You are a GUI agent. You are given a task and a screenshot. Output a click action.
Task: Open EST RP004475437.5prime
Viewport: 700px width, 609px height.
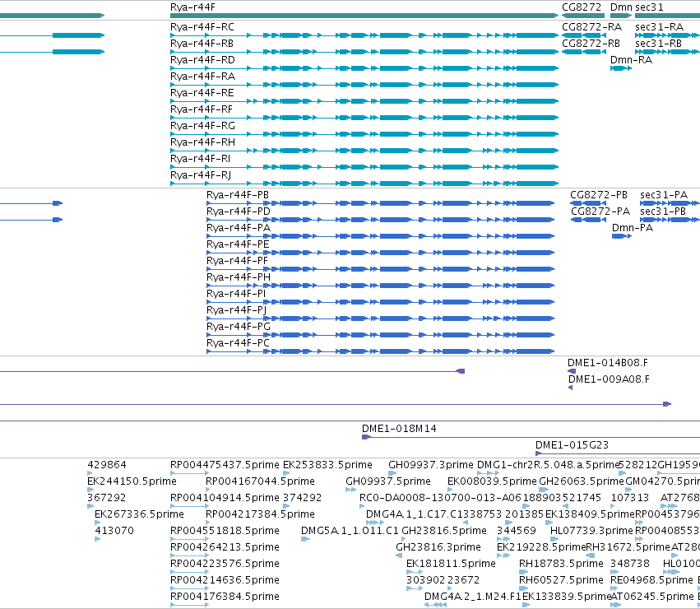coord(225,465)
